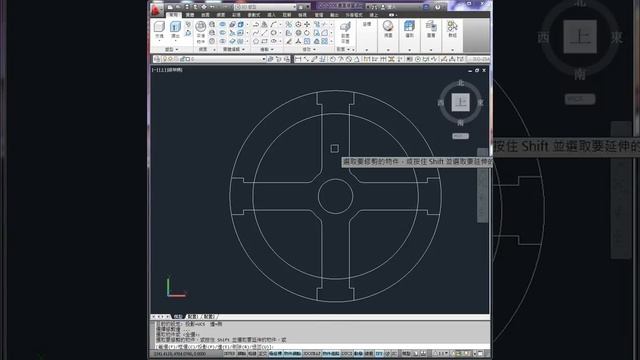The width and height of the screenshot is (640, 360).
Task: Select the Box (方塊) solid tool
Action: click(159, 30)
